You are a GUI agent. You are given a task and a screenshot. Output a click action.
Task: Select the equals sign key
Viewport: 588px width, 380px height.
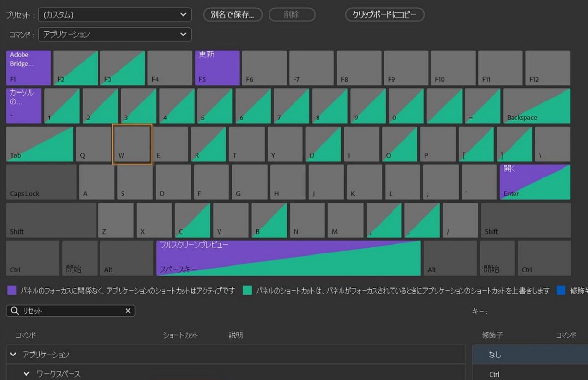coord(482,105)
